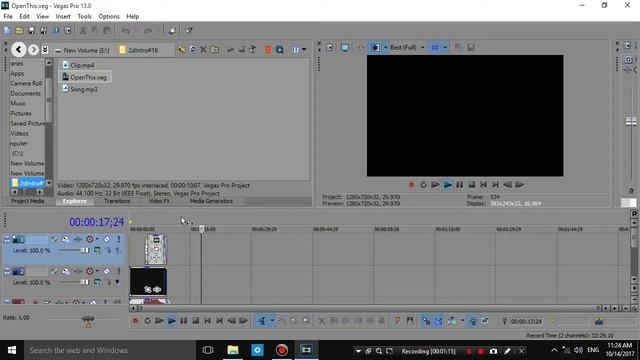
Task: Open Best (Full) preview quality dropdown
Action: point(422,48)
